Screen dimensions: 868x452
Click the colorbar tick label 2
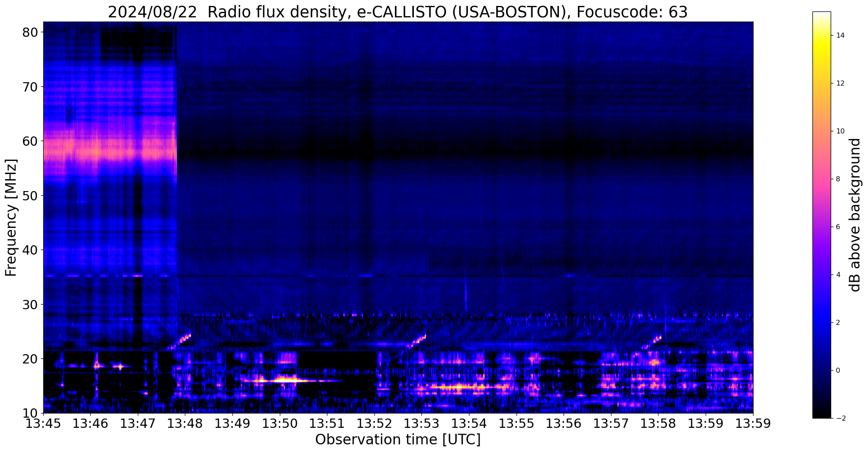pos(838,323)
